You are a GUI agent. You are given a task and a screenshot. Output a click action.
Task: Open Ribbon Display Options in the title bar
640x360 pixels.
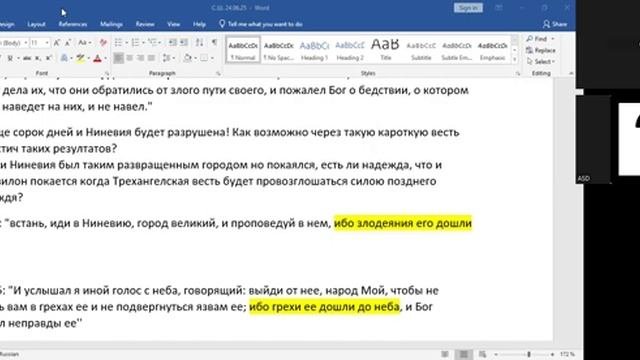499,8
